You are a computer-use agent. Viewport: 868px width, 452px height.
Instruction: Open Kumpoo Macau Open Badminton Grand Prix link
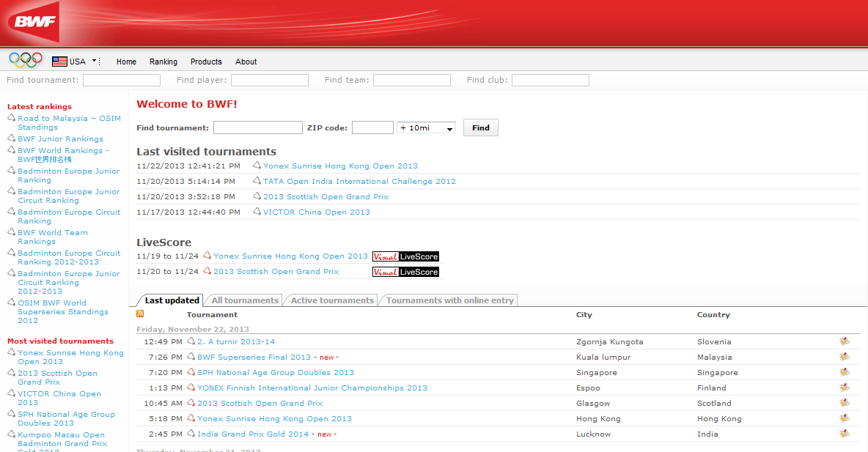62,442
